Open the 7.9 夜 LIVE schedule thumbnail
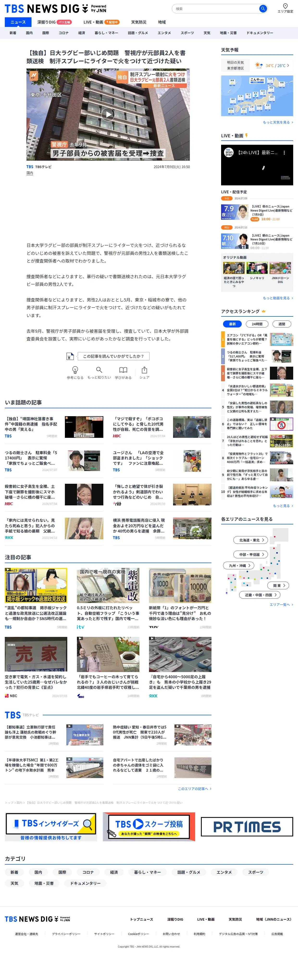Screen dimensions: 298x980 [235, 212]
